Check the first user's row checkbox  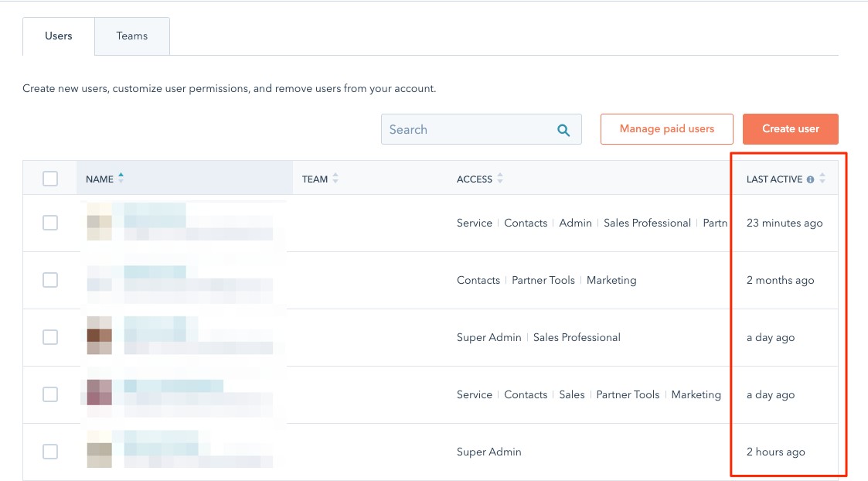click(x=50, y=223)
